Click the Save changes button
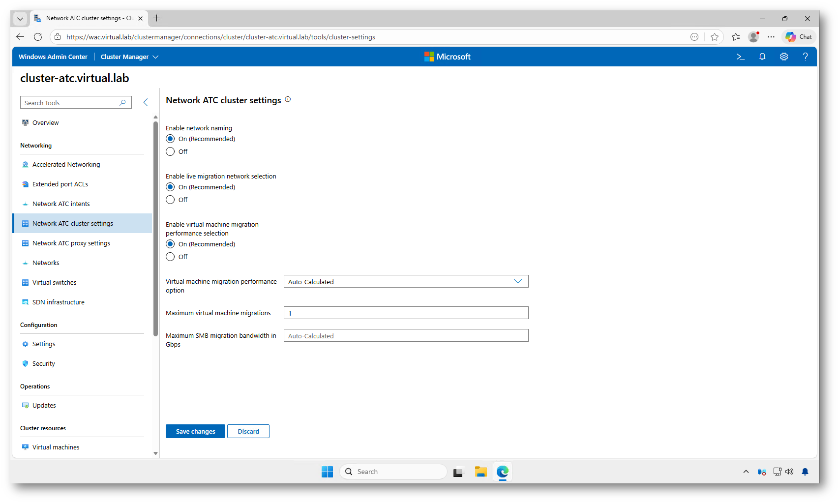Image resolution: width=840 pixels, height=504 pixels. coord(195,431)
